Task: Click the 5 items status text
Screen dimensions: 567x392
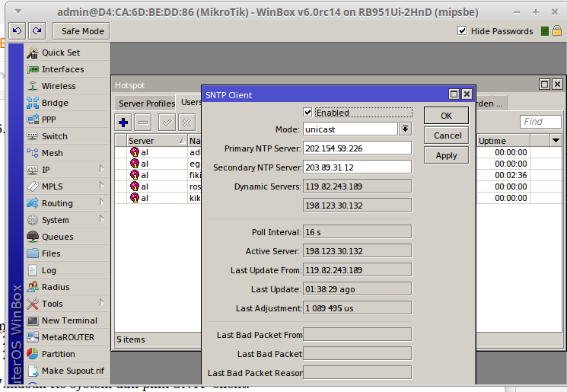Action: [x=131, y=339]
